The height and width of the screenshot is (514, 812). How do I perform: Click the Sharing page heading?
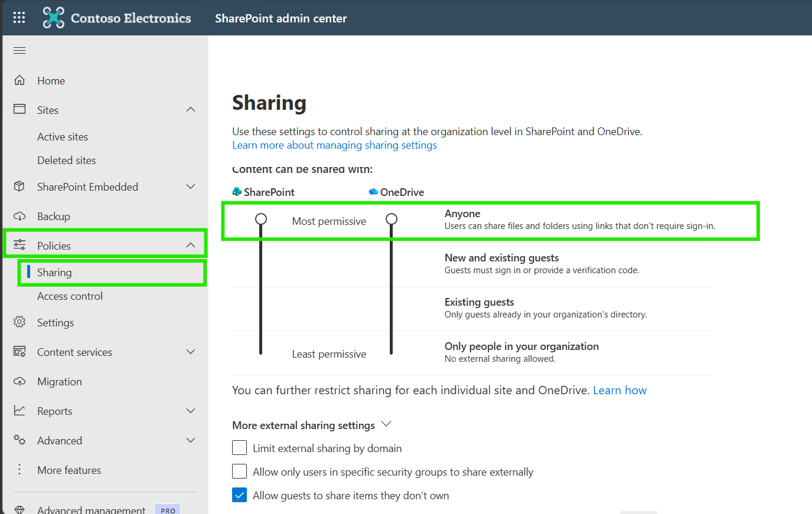pos(269,103)
